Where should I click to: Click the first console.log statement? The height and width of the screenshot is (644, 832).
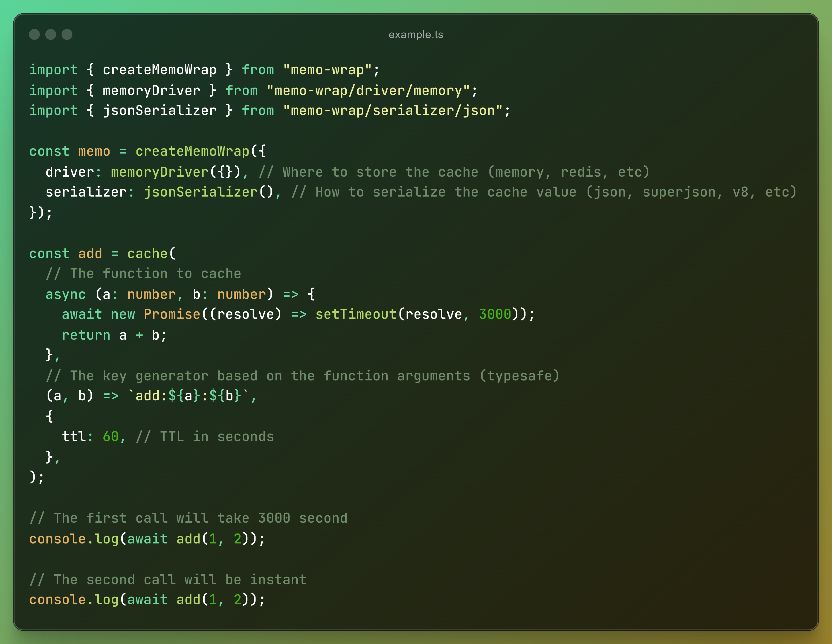tap(147, 539)
